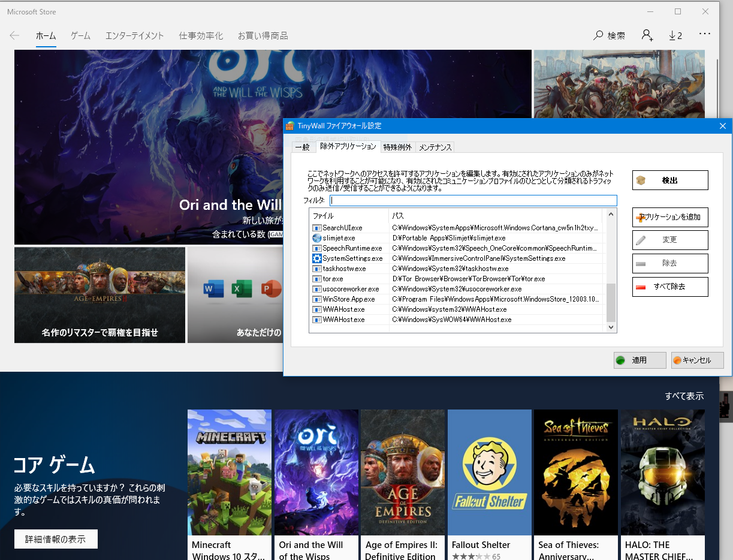Click the 変更 modify button
Screen dimensions: 733x560
tap(669, 240)
